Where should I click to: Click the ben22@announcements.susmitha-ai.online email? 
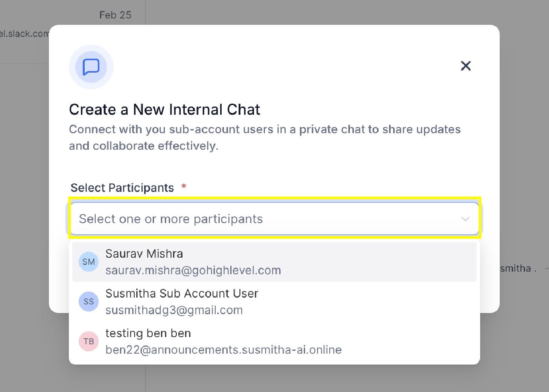224,350
